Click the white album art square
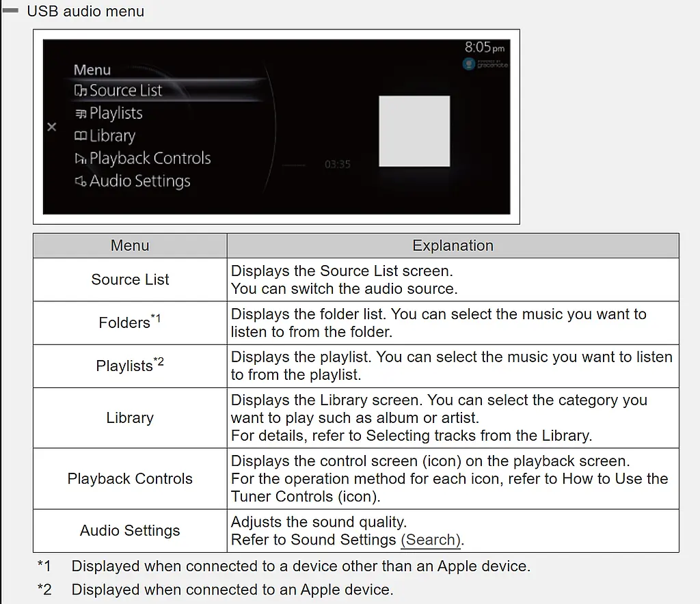The image size is (700, 604). 414,131
